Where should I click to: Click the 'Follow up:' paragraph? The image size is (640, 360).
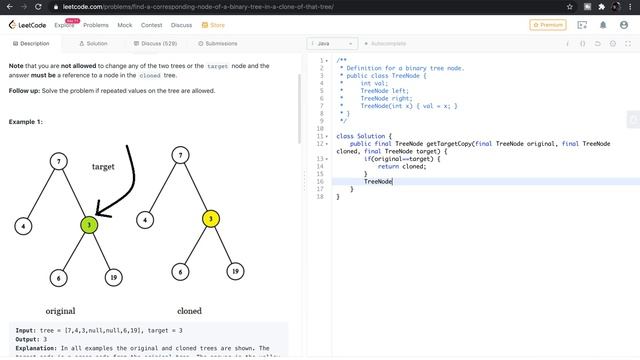(112, 91)
